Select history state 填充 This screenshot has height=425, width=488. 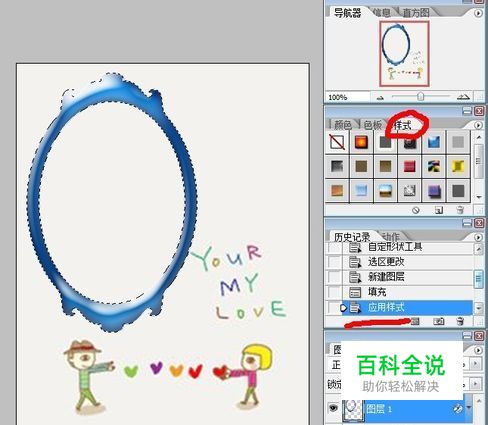407,292
